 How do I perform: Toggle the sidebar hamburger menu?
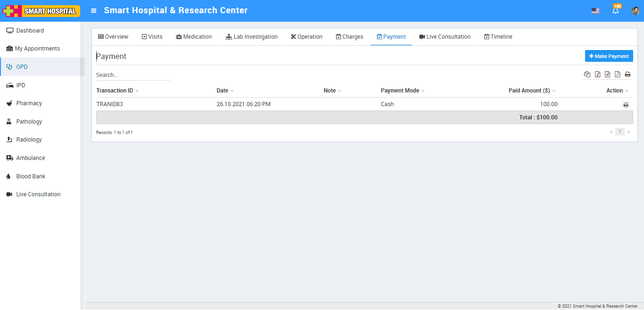click(94, 10)
